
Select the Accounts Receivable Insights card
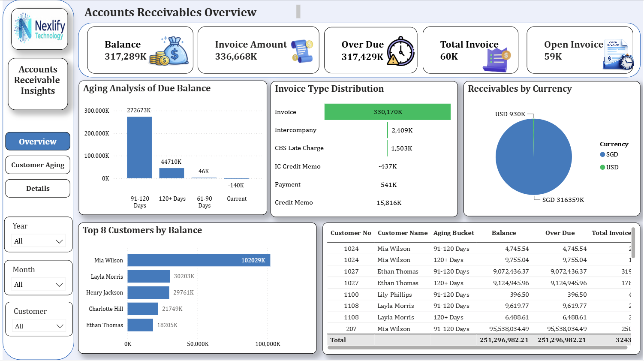[x=38, y=84]
